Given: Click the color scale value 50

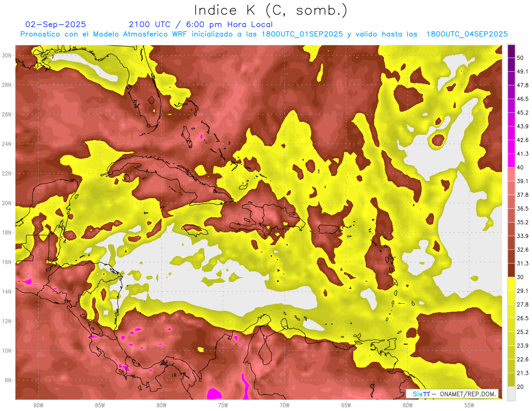Looking at the screenshot, I should click(520, 58).
